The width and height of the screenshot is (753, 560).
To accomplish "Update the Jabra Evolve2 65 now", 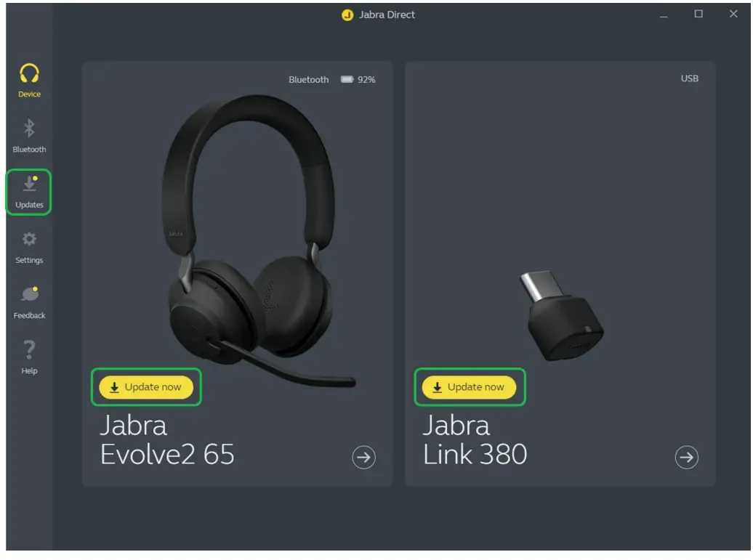I will (146, 387).
